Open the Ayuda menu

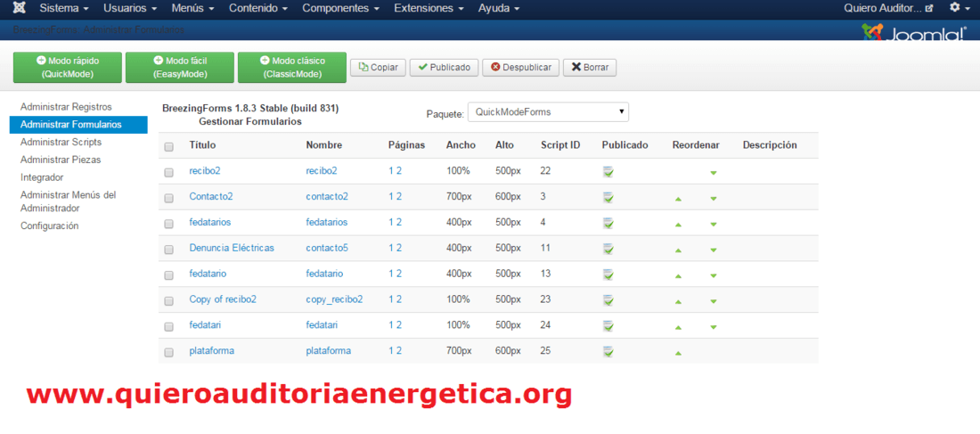(499, 9)
